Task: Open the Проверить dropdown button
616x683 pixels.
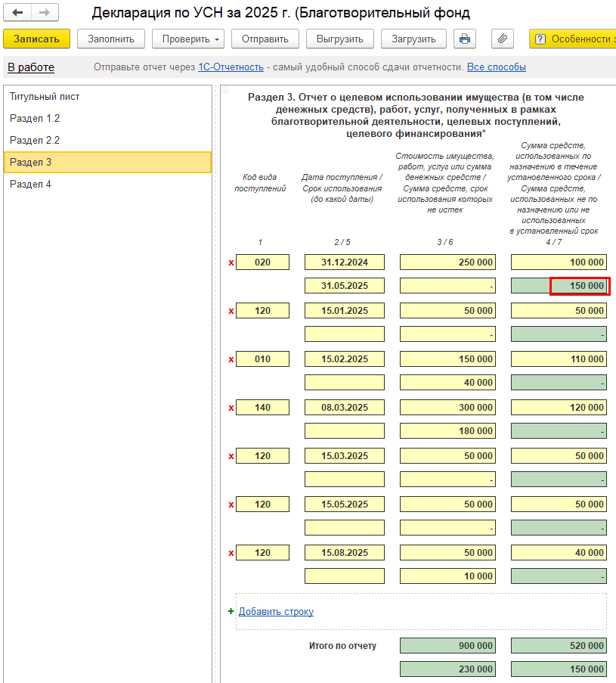Action: point(188,39)
